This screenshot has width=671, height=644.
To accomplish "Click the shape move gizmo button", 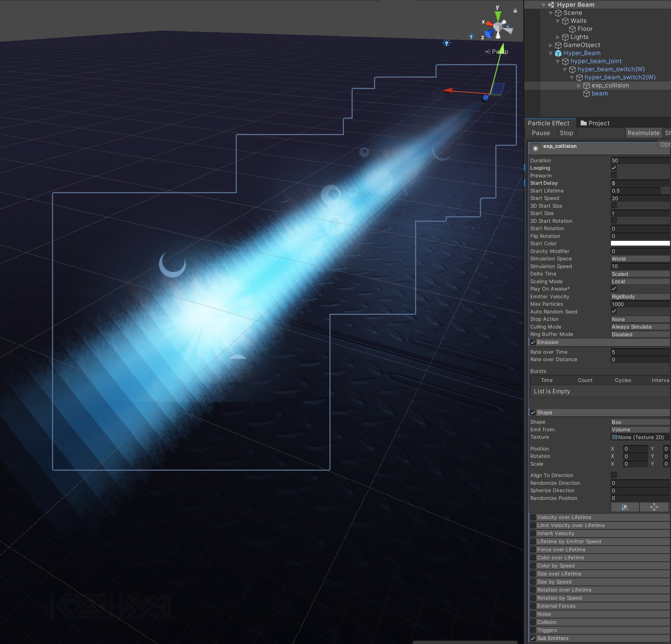I will pos(654,507).
